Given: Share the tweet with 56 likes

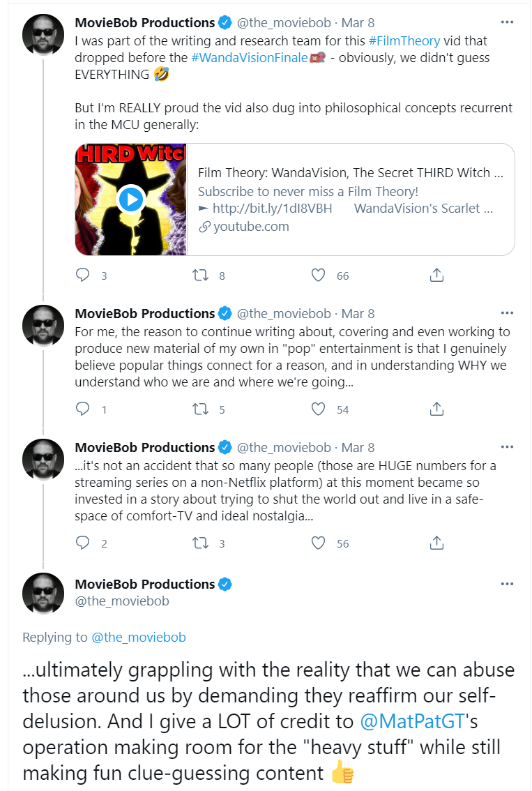Looking at the screenshot, I should coord(436,542).
